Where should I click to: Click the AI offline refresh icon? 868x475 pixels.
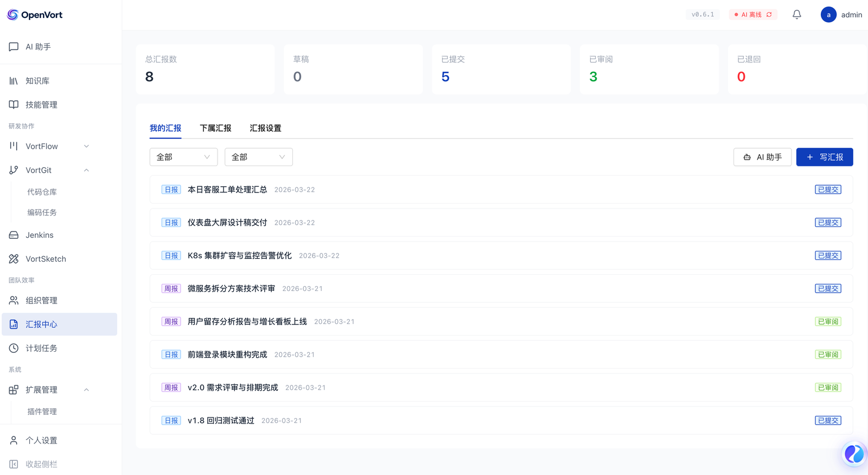point(769,15)
